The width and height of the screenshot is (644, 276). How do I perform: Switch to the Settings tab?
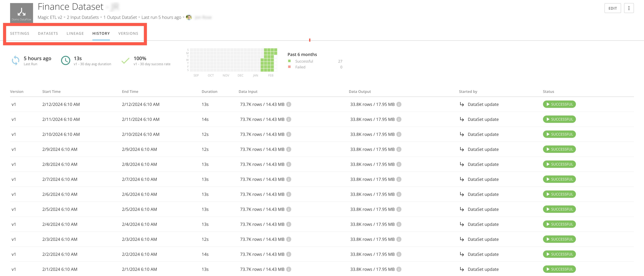pyautogui.click(x=20, y=34)
